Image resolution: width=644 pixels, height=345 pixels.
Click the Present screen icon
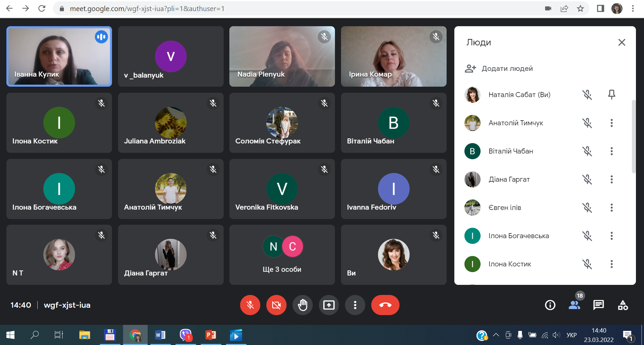tap(329, 305)
